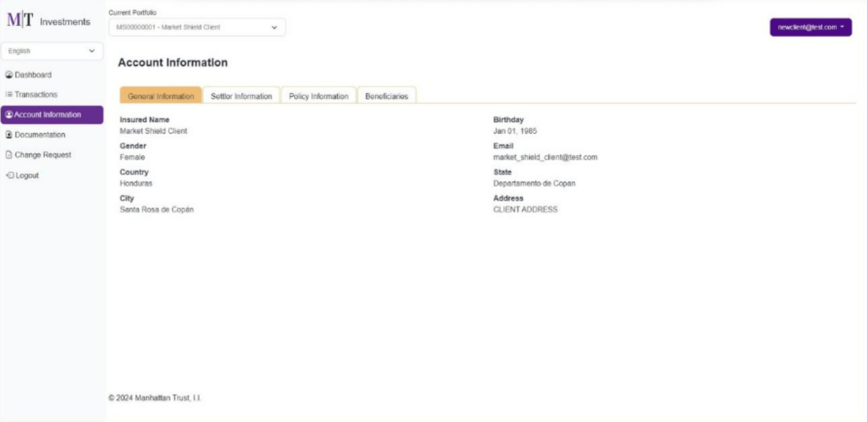This screenshot has height=422, width=868.
Task: Select the Change Request page icon
Action: (x=9, y=155)
